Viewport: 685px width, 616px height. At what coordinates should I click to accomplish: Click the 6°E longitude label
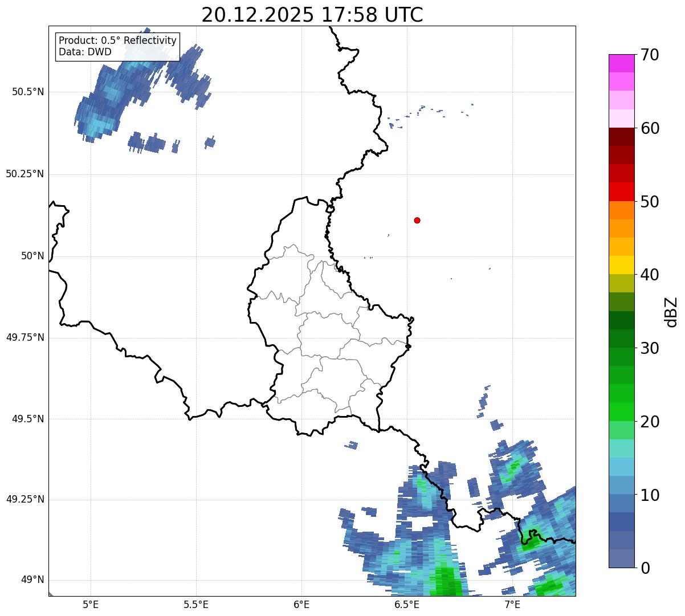pos(301,604)
